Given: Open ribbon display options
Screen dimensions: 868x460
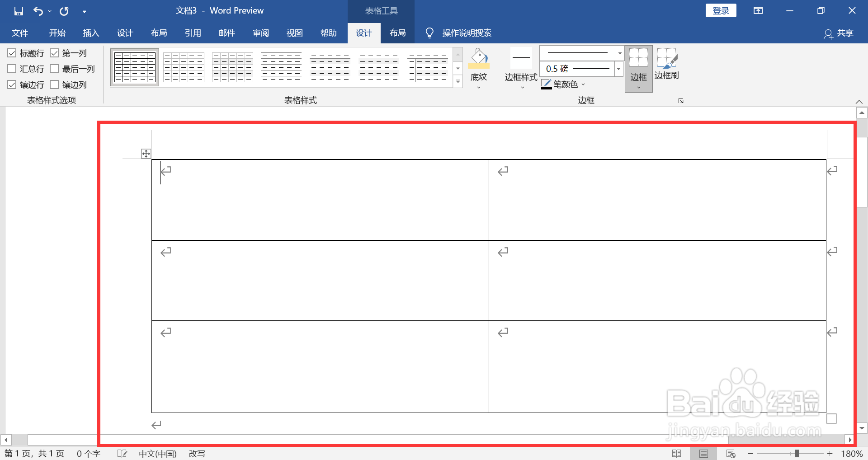Looking at the screenshot, I should (758, 10).
